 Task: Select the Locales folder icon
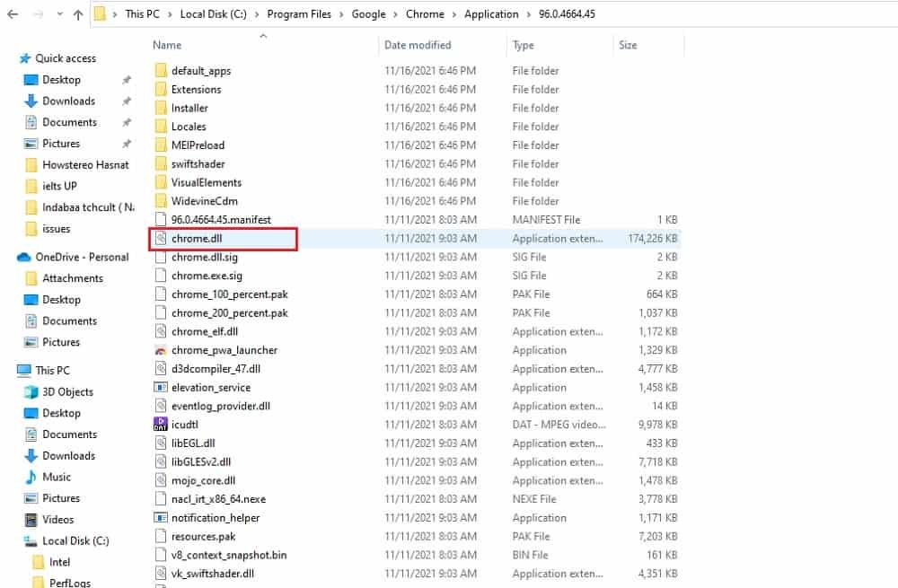tap(161, 127)
